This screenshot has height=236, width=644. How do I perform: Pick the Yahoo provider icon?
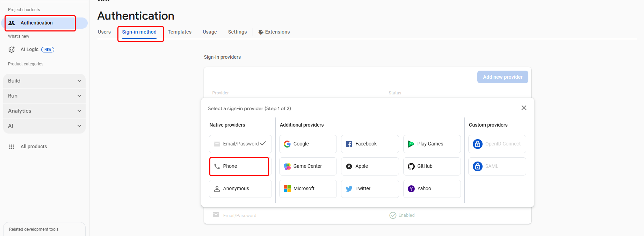click(411, 189)
